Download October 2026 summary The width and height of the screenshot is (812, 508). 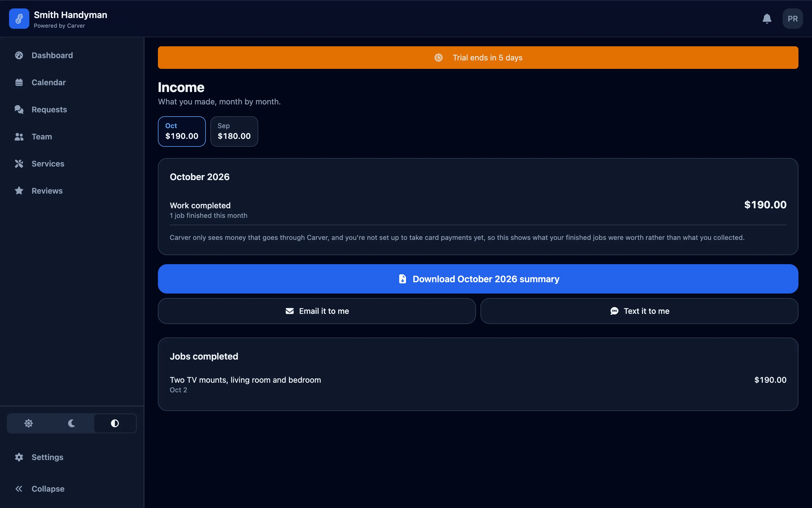click(x=478, y=279)
